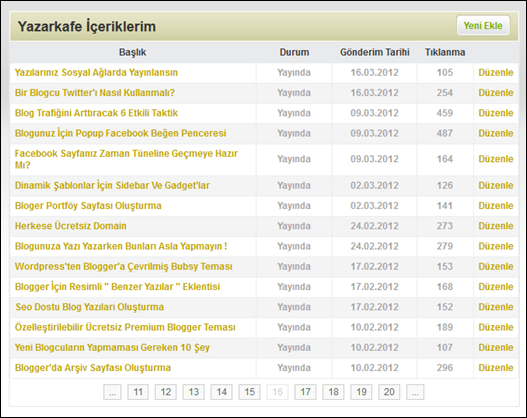Click click count 189
The height and width of the screenshot is (418, 527).
point(445,327)
